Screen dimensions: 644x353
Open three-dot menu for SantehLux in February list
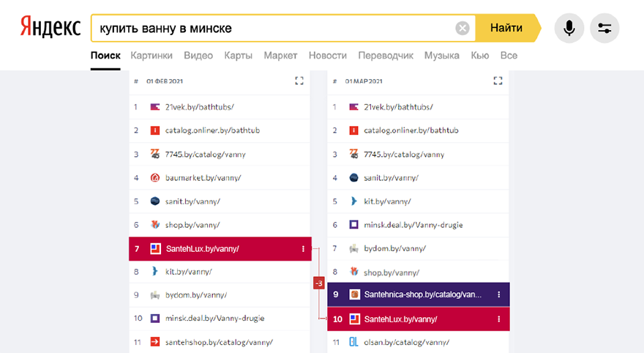click(x=303, y=249)
